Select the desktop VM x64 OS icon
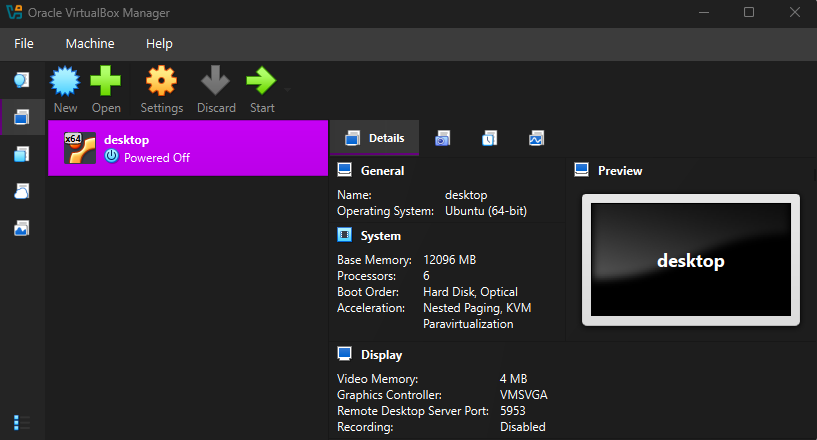This screenshot has width=817, height=440. tap(80, 148)
